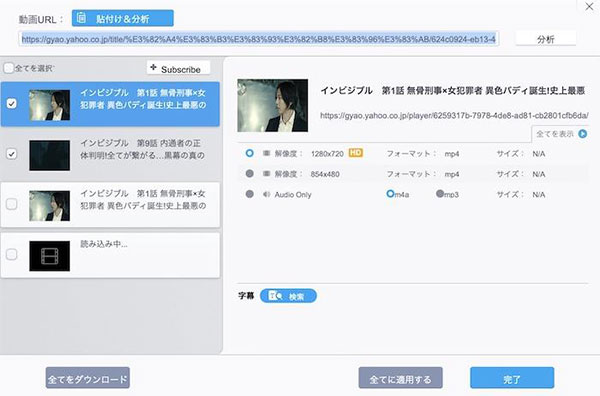Select the 854x480 resolution radio button
Screen dimensions: 600x396
pyautogui.click(x=249, y=174)
